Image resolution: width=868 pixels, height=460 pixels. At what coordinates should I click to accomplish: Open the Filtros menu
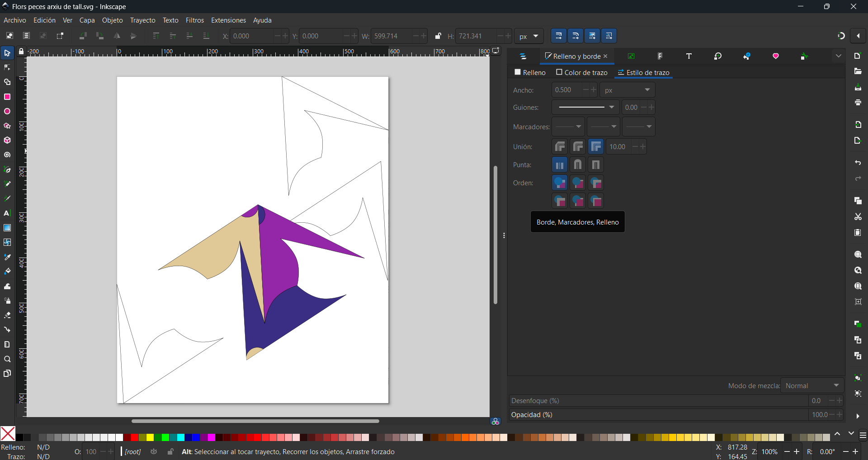tap(195, 20)
